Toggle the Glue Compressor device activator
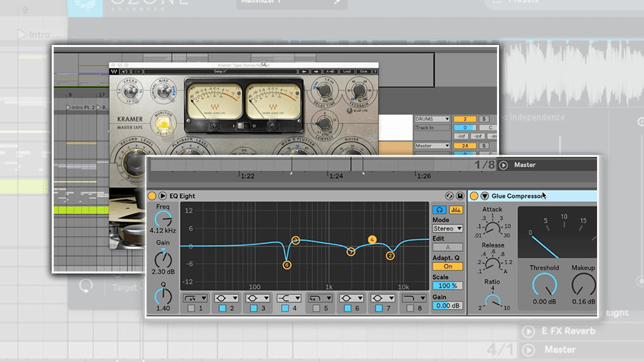 click(x=474, y=196)
